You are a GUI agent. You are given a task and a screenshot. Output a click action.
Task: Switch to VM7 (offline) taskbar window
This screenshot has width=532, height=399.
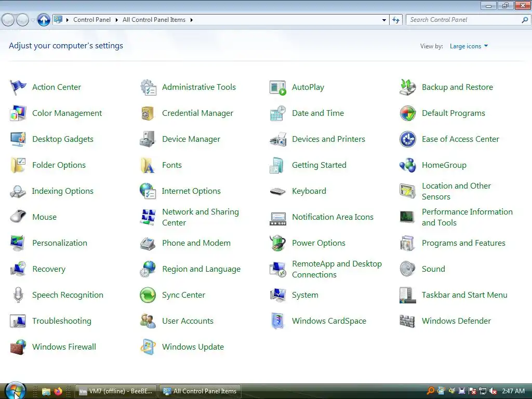point(116,391)
